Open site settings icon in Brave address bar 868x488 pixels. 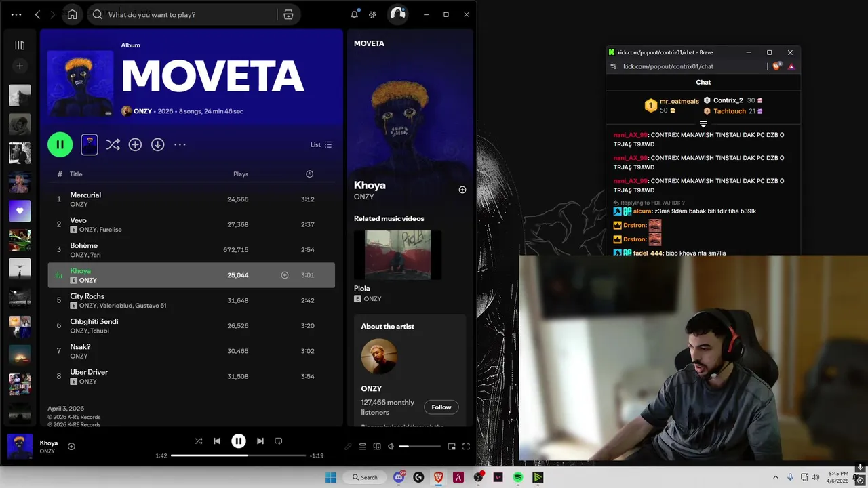(614, 66)
